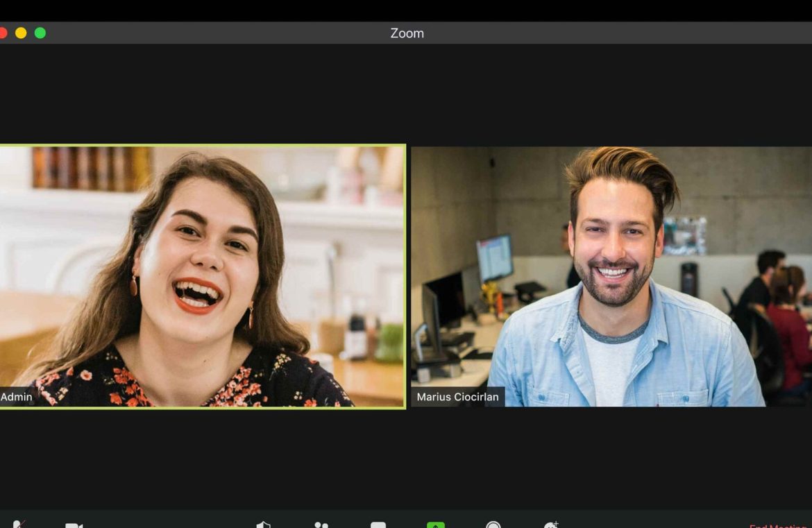This screenshot has height=528, width=812.
Task: Toggle the video camera icon
Action: pos(74,525)
